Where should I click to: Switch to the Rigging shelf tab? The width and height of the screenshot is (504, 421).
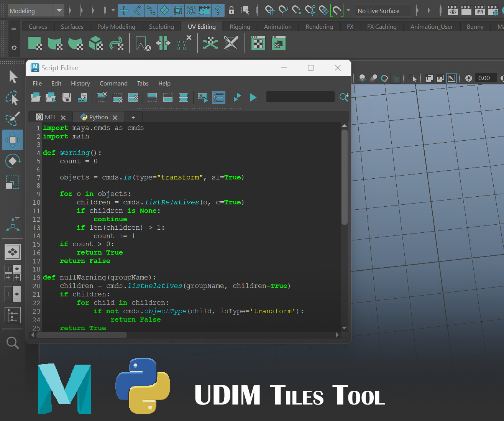click(x=240, y=27)
